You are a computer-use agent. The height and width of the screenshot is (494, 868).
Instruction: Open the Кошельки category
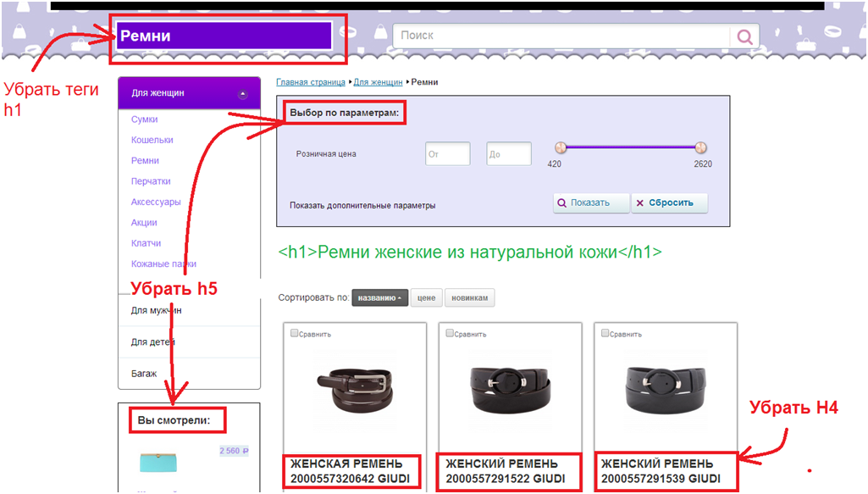[152, 140]
